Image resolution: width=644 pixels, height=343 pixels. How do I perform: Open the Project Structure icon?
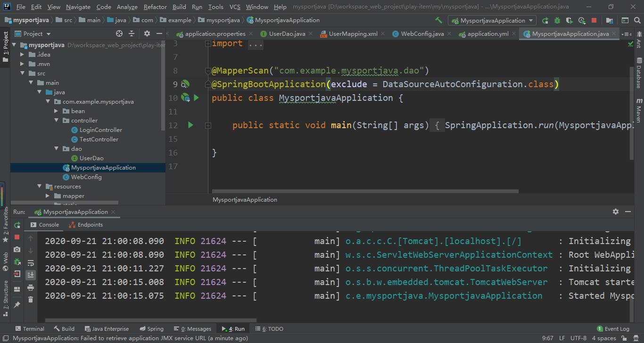610,20
